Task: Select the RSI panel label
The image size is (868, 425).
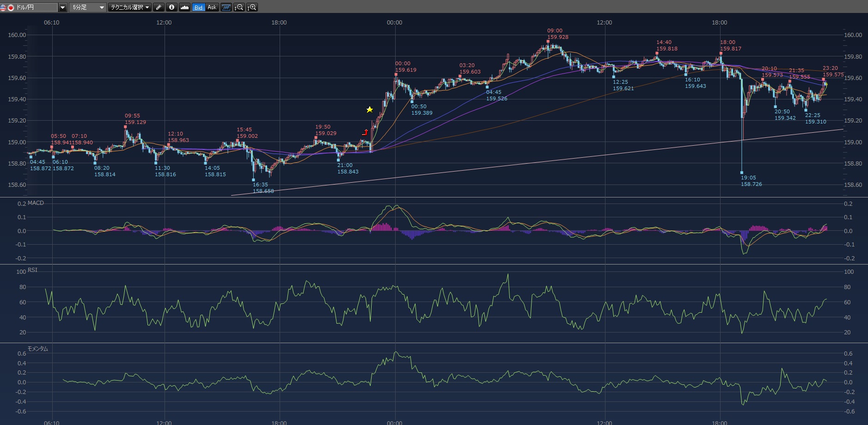Action: pos(32,270)
